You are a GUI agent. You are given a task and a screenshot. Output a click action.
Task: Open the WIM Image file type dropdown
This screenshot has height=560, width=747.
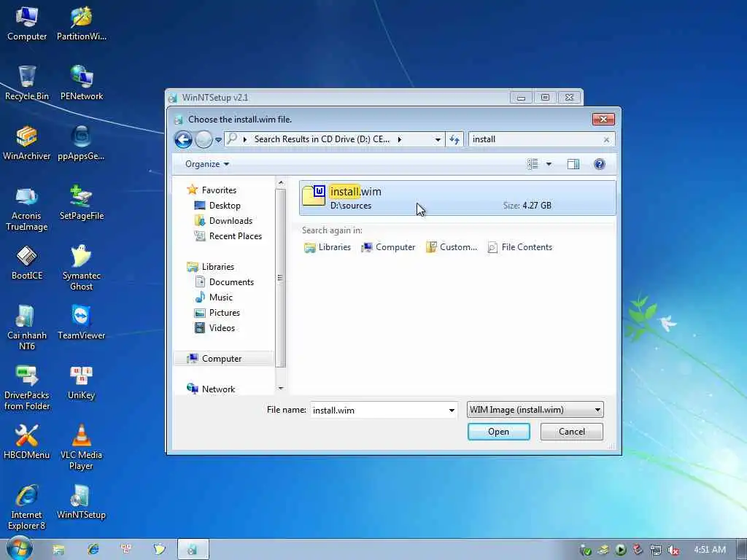point(535,410)
